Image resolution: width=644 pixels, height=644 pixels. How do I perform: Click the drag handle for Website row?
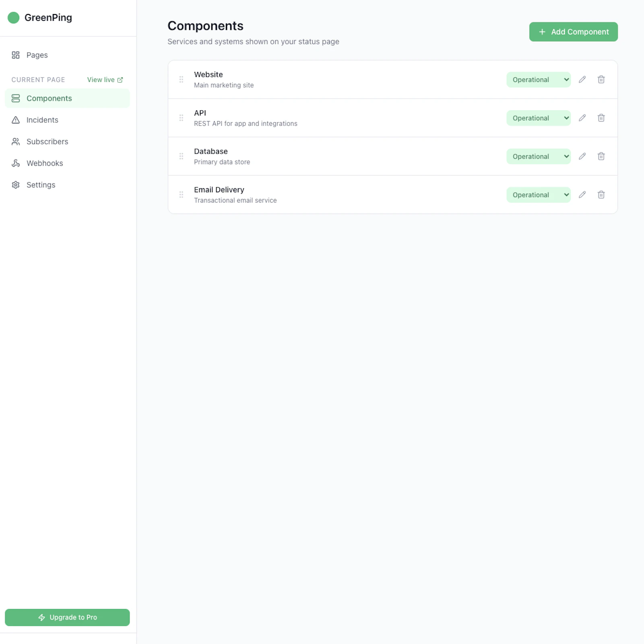(x=181, y=79)
